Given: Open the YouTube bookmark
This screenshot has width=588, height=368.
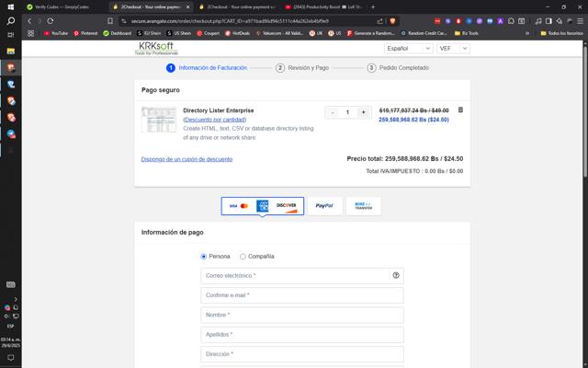Looking at the screenshot, I should (x=56, y=33).
